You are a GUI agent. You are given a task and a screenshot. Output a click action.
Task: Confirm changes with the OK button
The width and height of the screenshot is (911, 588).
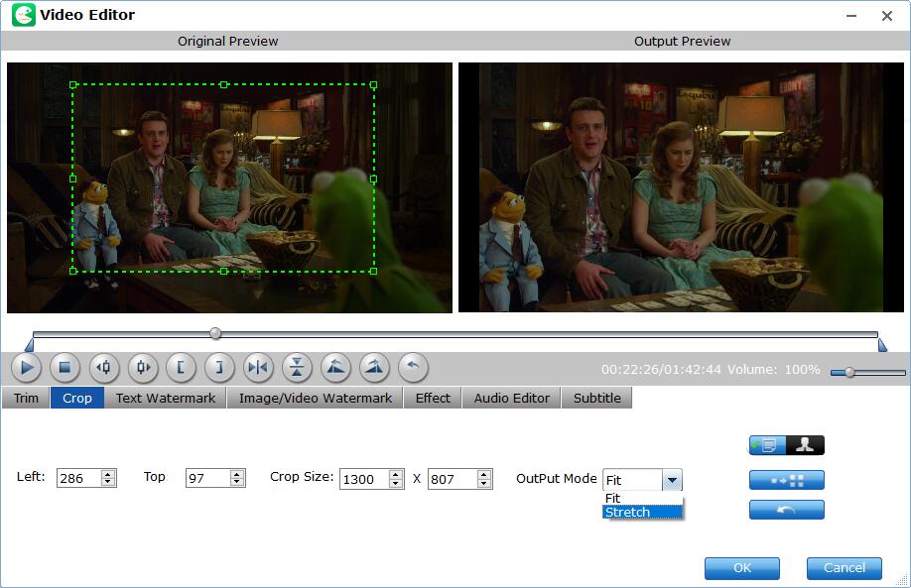(741, 568)
